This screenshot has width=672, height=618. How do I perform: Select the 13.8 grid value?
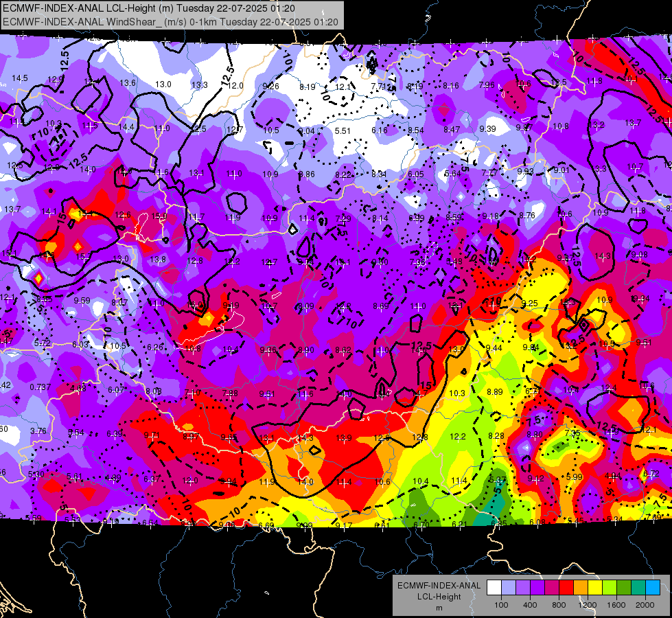[158, 260]
